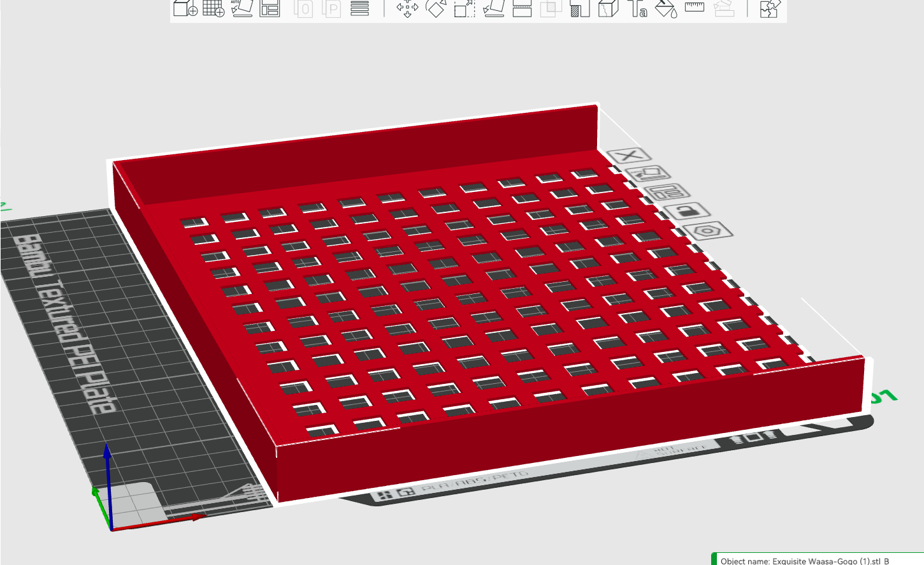Screen dimensions: 924x565
Task: Activate the Measure ruler tool
Action: click(695, 7)
